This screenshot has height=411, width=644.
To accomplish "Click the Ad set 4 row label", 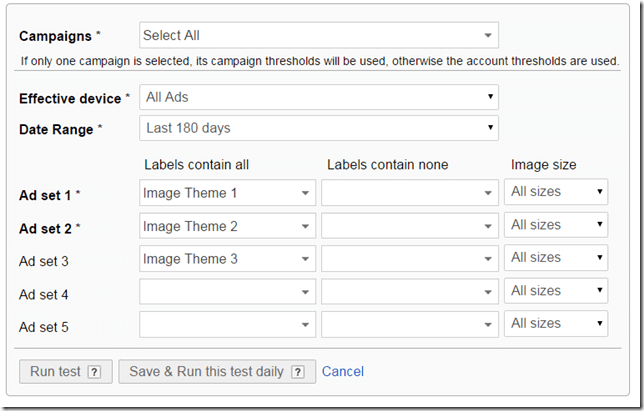I will pyautogui.click(x=44, y=295).
